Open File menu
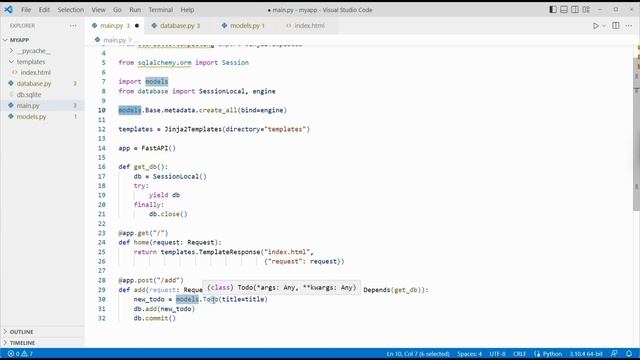 pos(26,10)
